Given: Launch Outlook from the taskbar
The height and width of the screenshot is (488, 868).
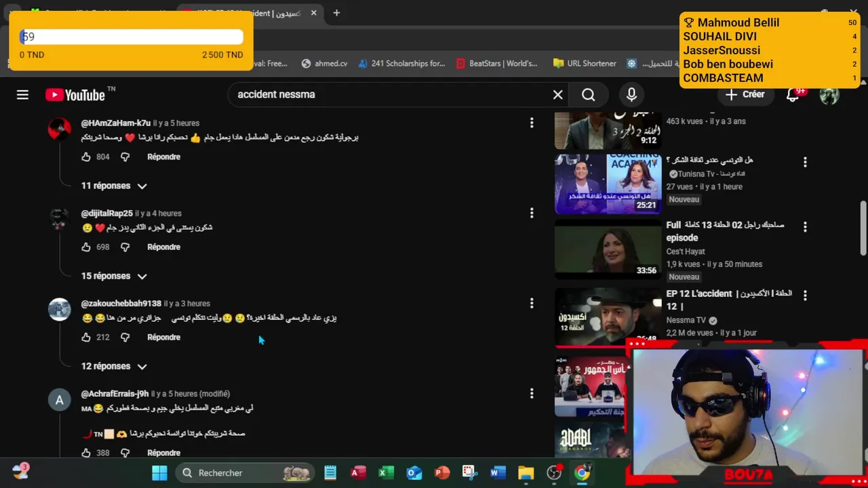Looking at the screenshot, I should pyautogui.click(x=414, y=473).
